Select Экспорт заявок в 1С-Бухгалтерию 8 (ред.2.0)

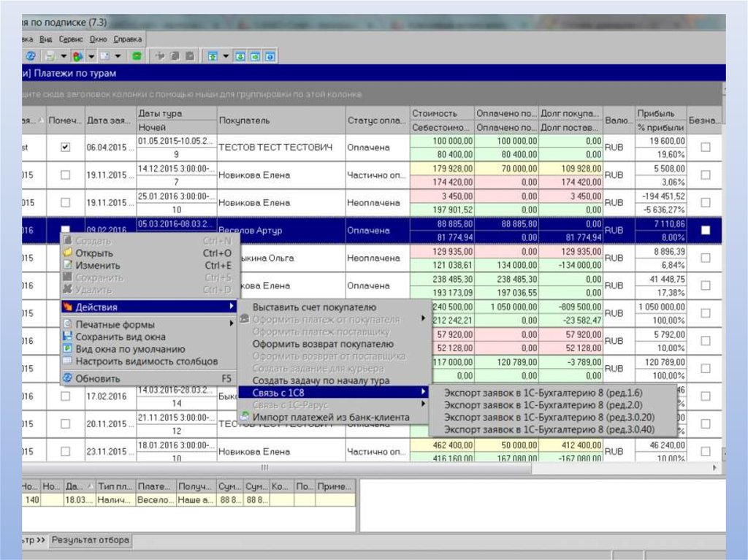tap(552, 405)
